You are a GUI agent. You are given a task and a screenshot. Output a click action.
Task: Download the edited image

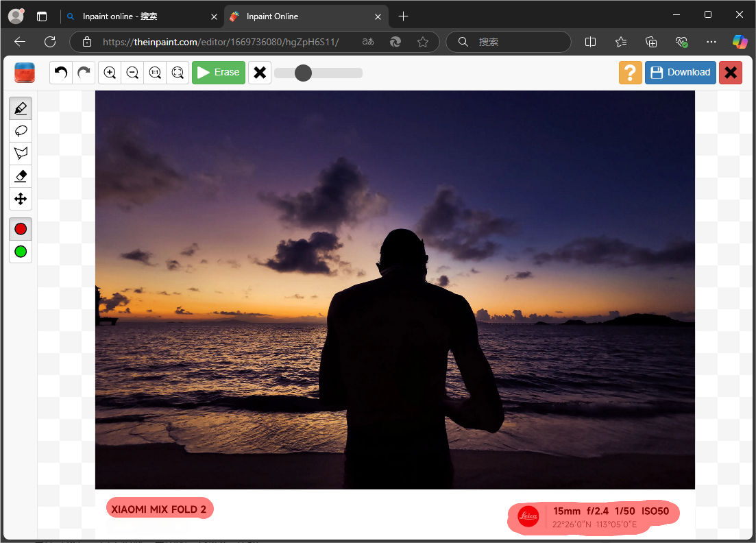[680, 72]
